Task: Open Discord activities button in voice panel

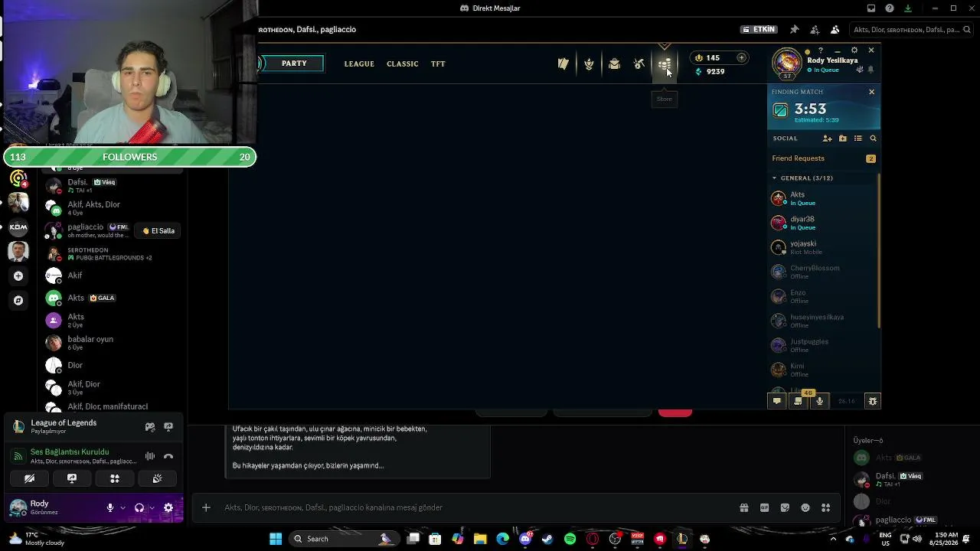Action: 115,478
